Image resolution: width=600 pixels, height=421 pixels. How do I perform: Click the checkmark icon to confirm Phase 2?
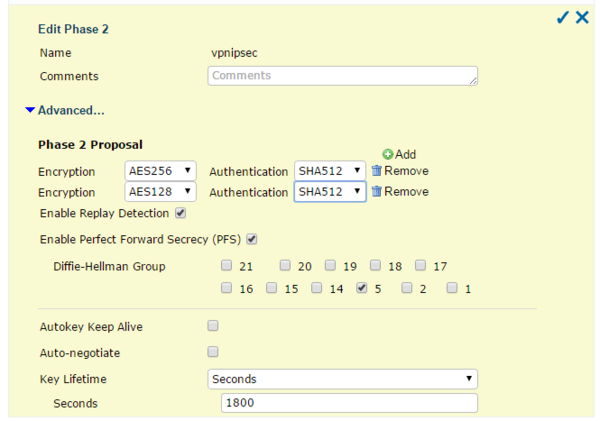coord(563,18)
